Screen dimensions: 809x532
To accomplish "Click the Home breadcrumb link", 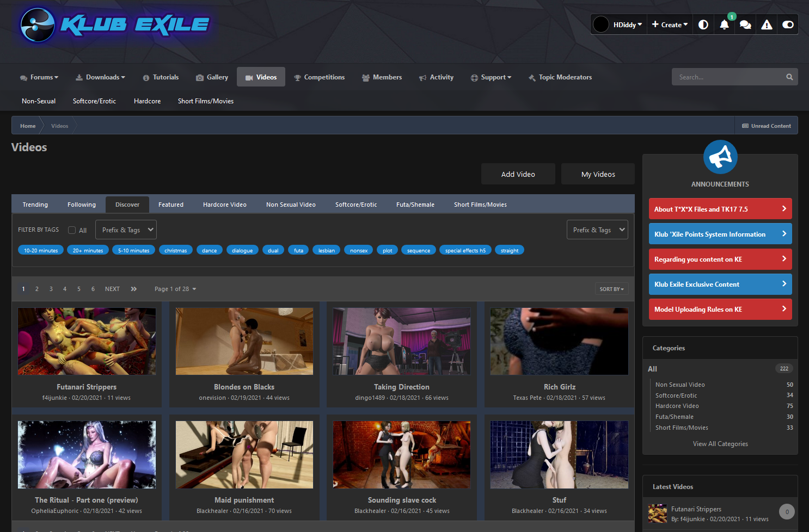I will 28,126.
